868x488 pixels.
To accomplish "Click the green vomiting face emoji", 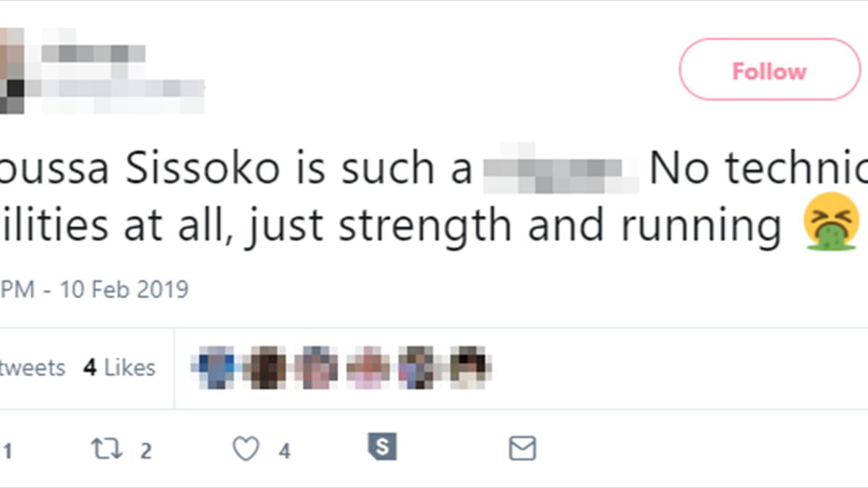I will click(x=833, y=224).
